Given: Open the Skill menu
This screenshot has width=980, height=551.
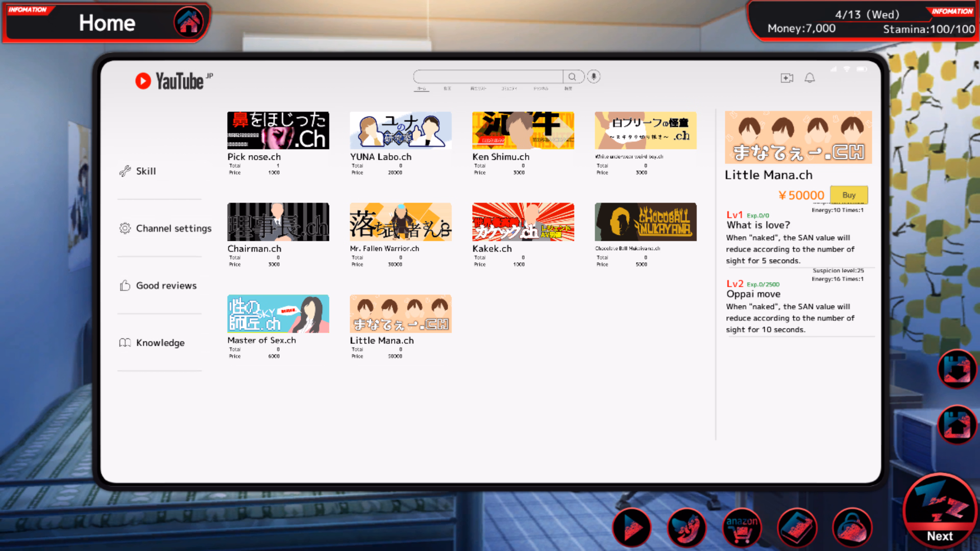Looking at the screenshot, I should (x=145, y=171).
